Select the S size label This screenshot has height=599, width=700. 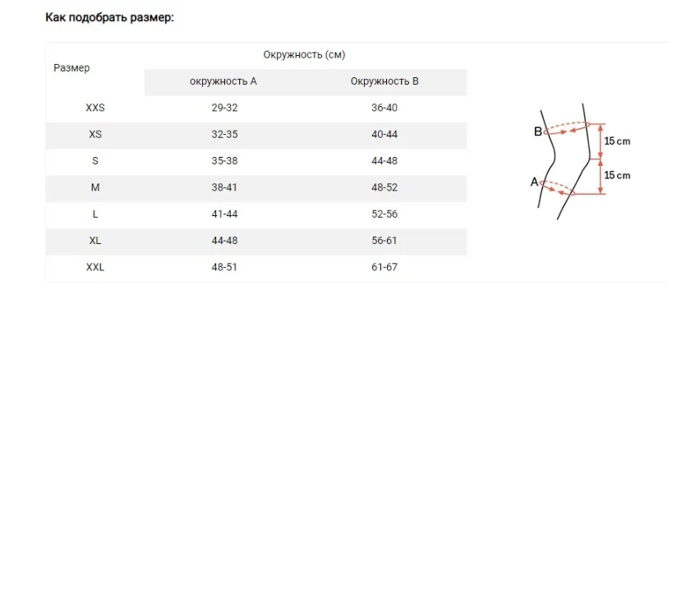coord(95,161)
